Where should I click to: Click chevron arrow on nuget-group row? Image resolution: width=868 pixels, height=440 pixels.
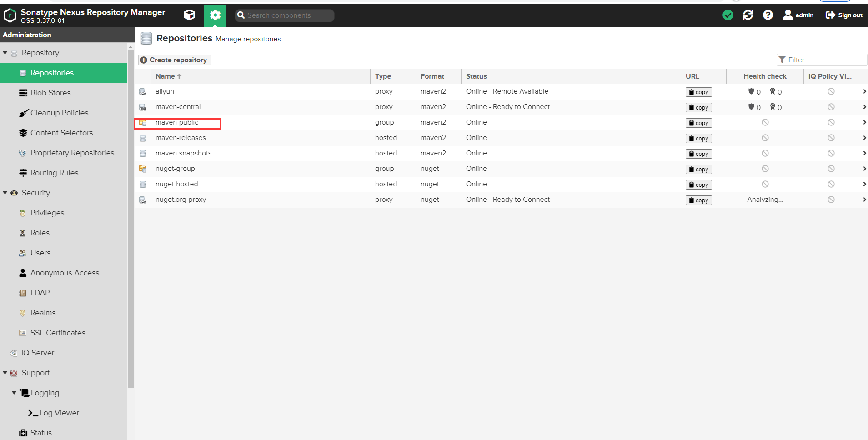coord(864,169)
